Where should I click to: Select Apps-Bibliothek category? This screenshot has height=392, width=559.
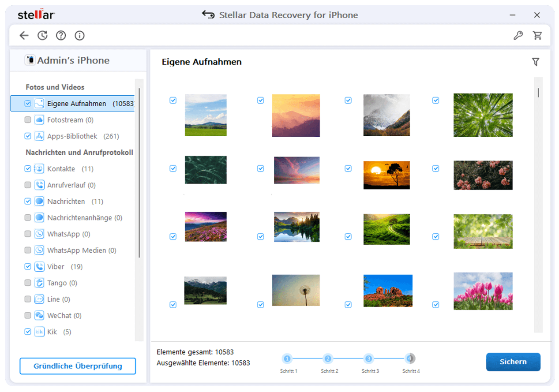[72, 136]
